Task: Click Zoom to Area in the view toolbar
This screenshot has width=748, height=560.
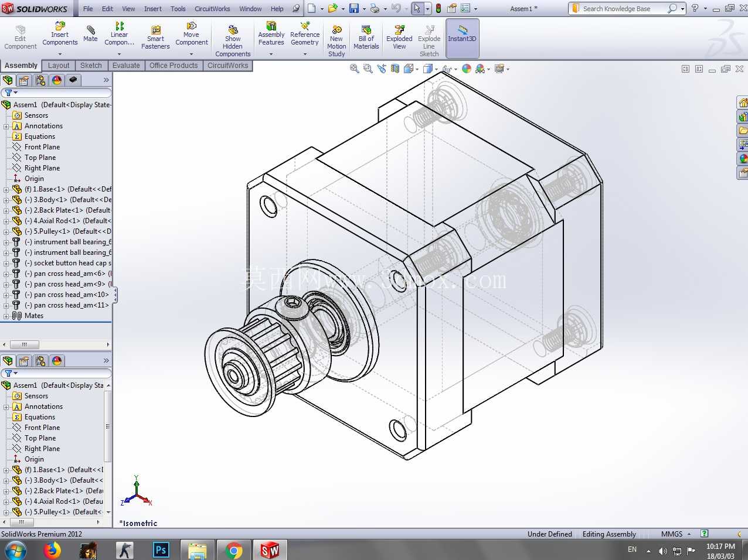Action: (x=368, y=69)
